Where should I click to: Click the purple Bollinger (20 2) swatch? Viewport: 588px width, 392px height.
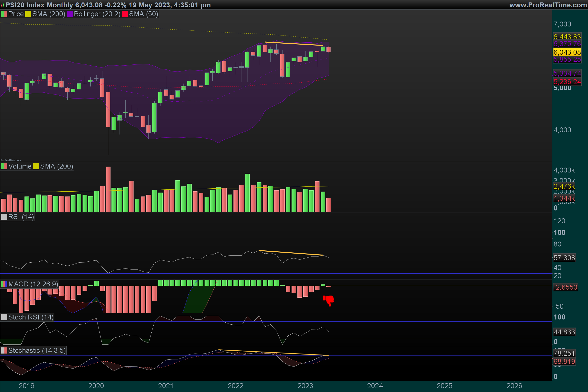click(x=70, y=14)
